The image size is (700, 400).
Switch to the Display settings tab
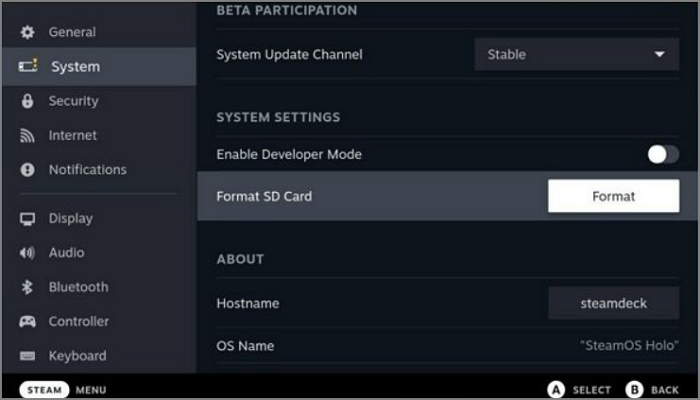(x=70, y=219)
